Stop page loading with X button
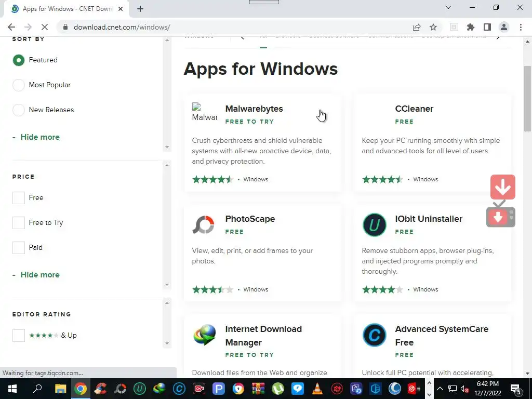 (45, 27)
